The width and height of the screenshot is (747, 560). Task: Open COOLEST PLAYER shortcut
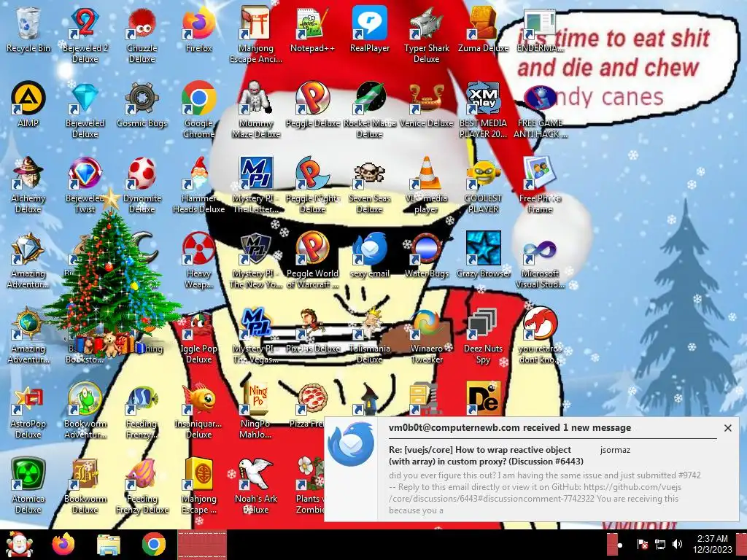click(x=483, y=184)
